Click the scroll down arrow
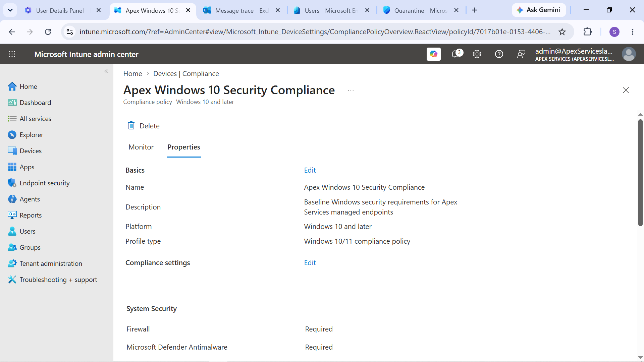Image resolution: width=644 pixels, height=362 pixels. tap(640, 357)
